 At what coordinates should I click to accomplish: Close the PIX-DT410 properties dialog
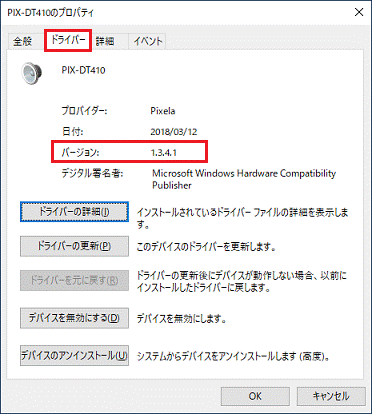[x=359, y=12]
